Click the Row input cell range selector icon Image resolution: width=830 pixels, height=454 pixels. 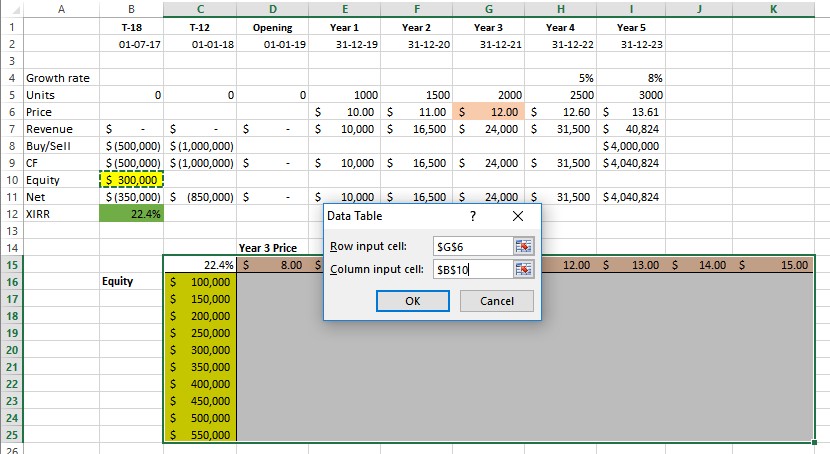click(x=523, y=246)
